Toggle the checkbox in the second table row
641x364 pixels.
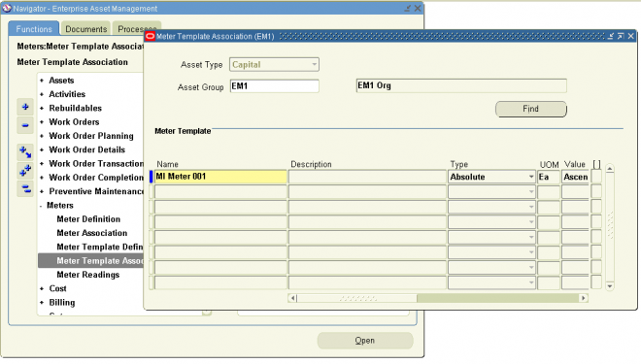596,191
